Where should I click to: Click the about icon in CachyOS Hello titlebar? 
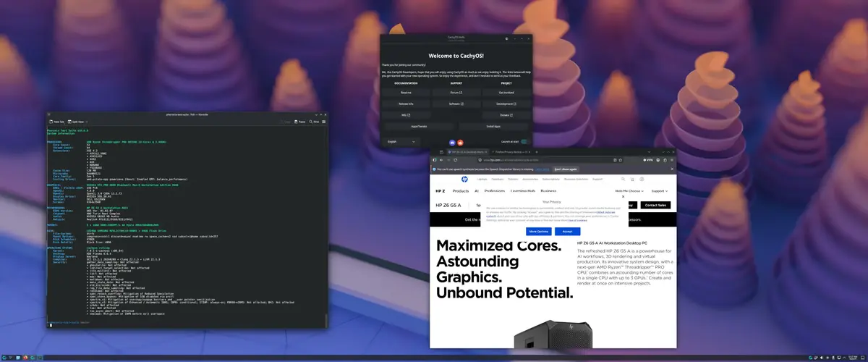tap(506, 38)
